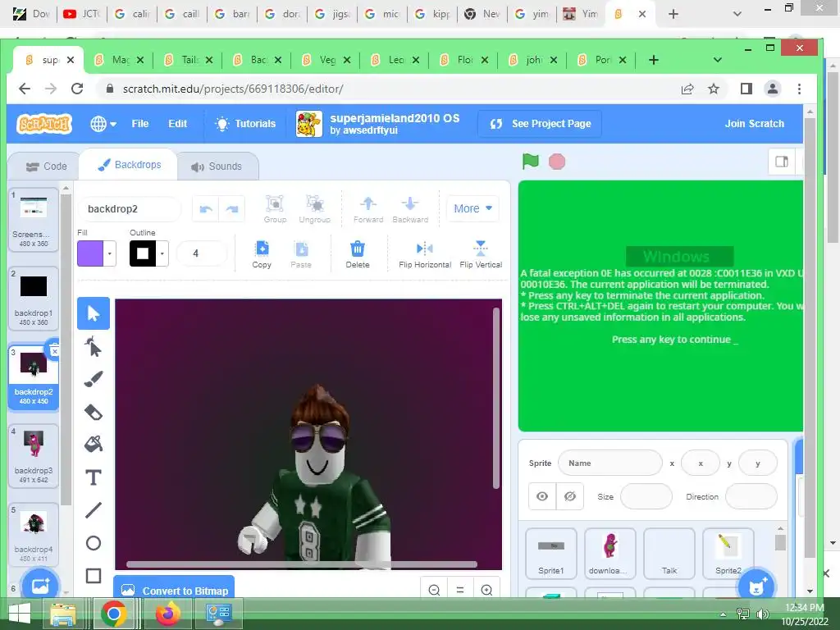Click the Redo arrow icon

(x=232, y=209)
